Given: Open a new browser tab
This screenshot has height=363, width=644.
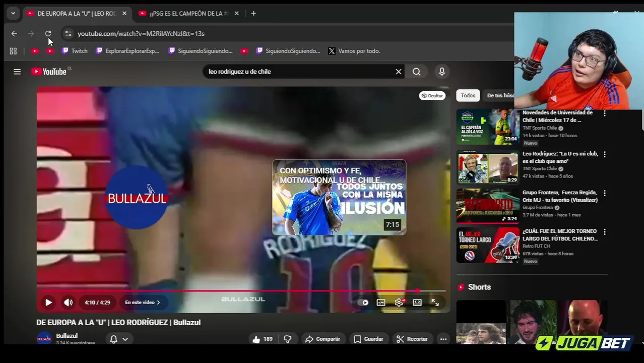Looking at the screenshot, I should click(253, 14).
